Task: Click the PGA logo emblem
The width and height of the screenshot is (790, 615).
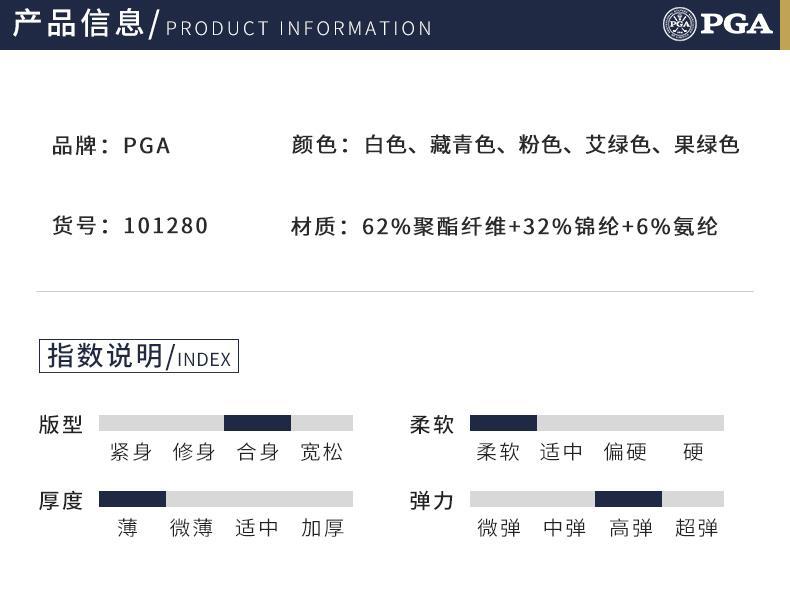Action: point(679,24)
